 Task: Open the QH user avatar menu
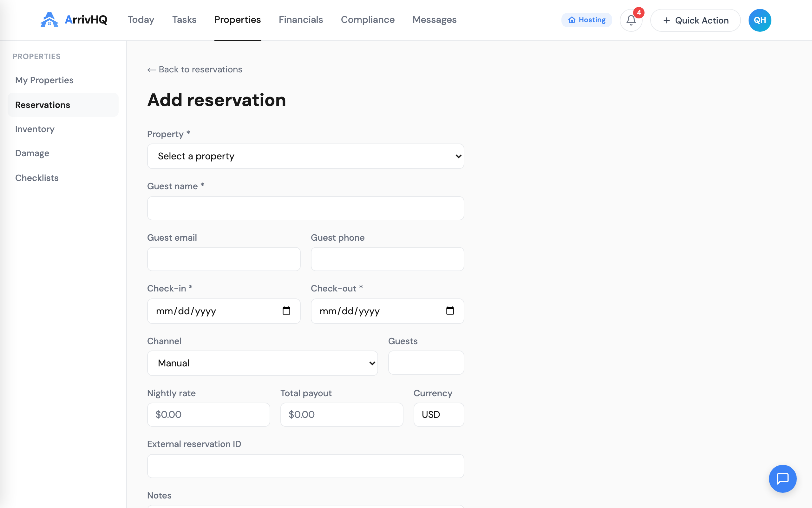760,20
